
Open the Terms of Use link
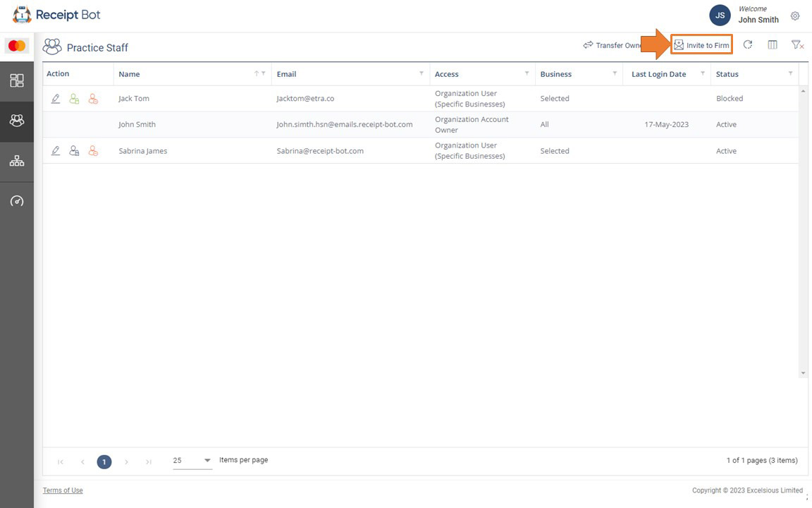click(63, 490)
